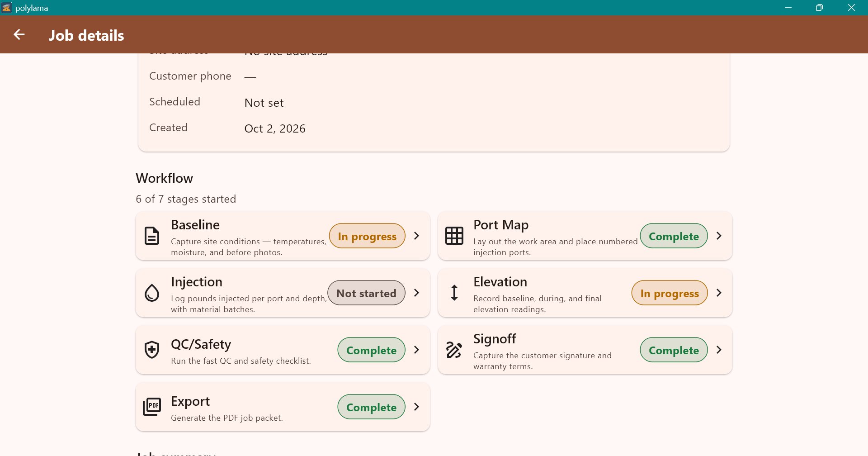868x456 pixels.
Task: Click the Port Map grid icon
Action: (x=454, y=236)
